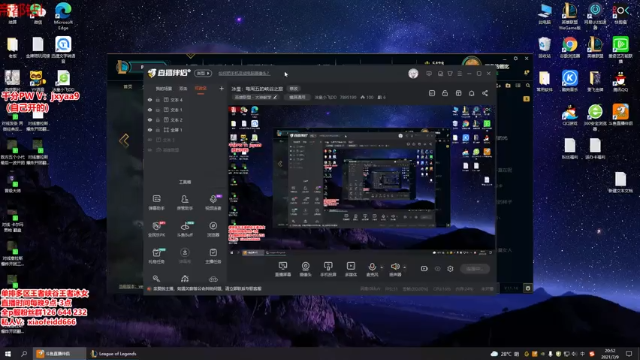Show the hidden greyed text layer

click(x=150, y=140)
